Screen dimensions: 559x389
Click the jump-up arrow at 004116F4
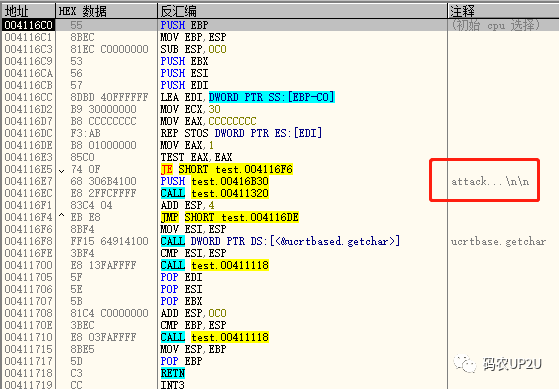pyautogui.click(x=62, y=215)
